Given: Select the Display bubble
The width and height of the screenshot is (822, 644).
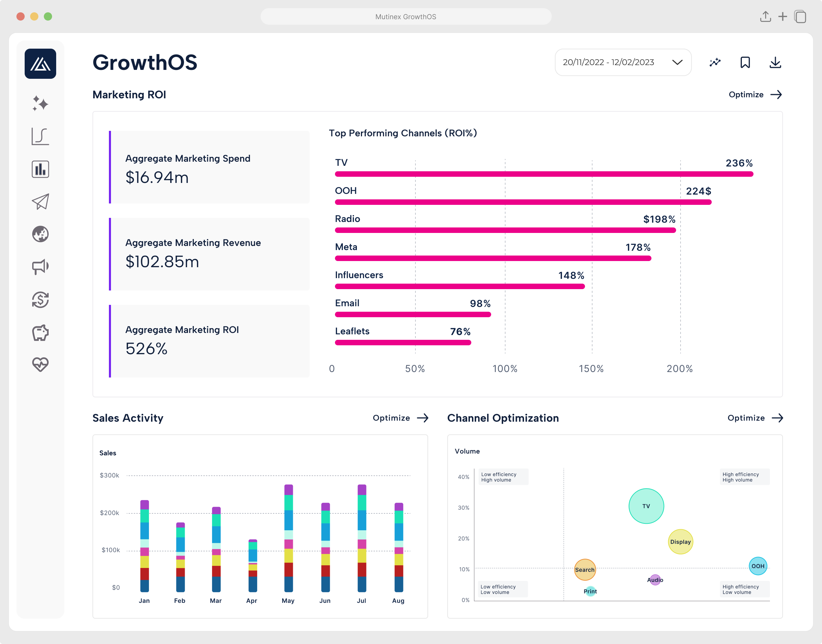Looking at the screenshot, I should [680, 542].
